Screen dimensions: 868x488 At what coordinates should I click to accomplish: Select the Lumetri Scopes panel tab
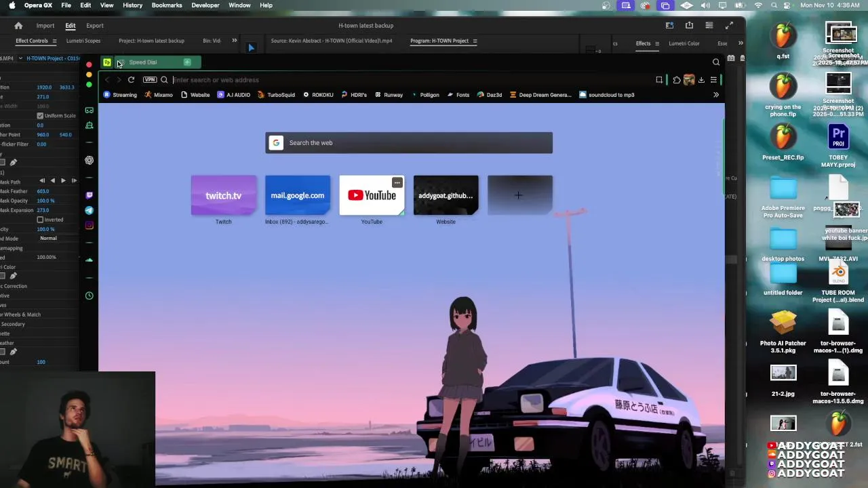pos(83,41)
